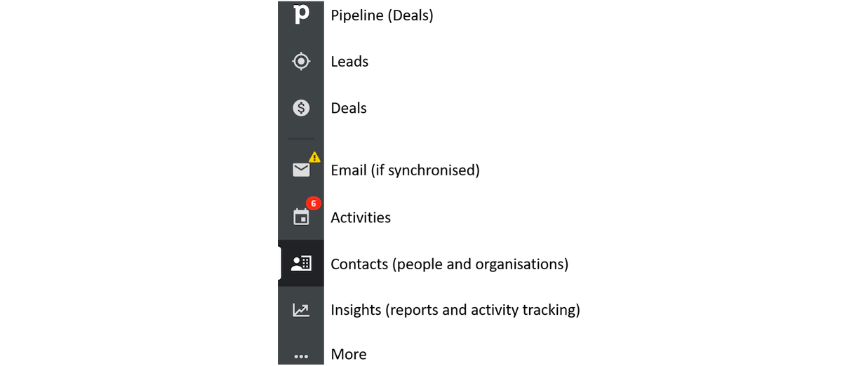Open Leads via the target icon
Viewport: 868px width, 366px height.
click(301, 62)
